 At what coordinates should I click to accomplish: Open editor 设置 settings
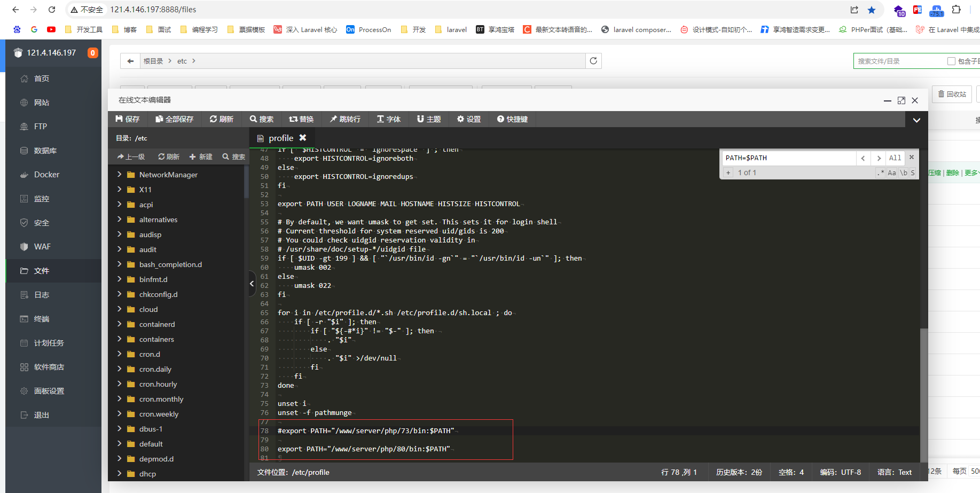click(469, 119)
